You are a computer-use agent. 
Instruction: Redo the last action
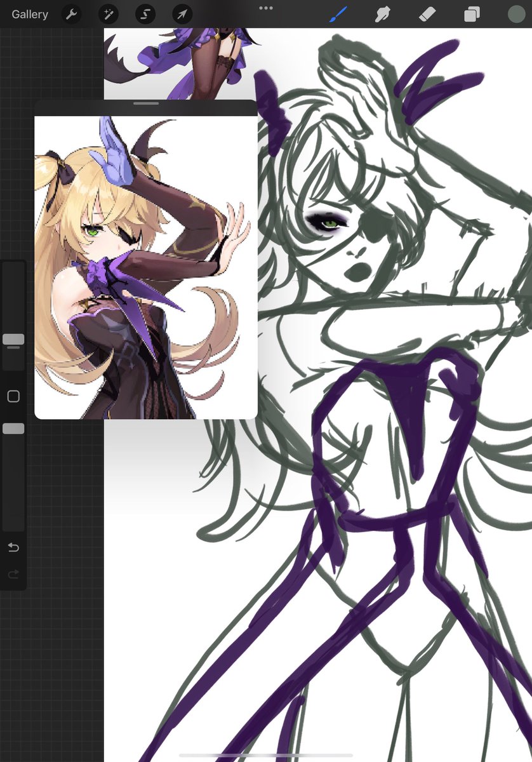(13, 575)
